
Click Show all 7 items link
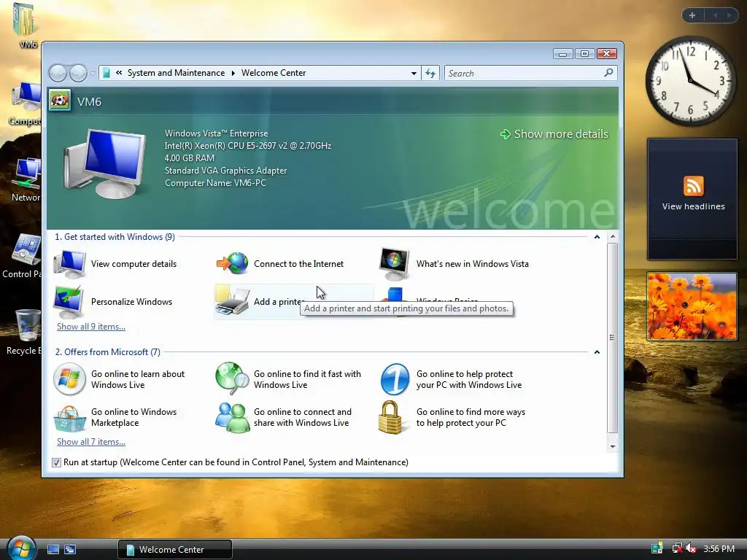(x=91, y=442)
